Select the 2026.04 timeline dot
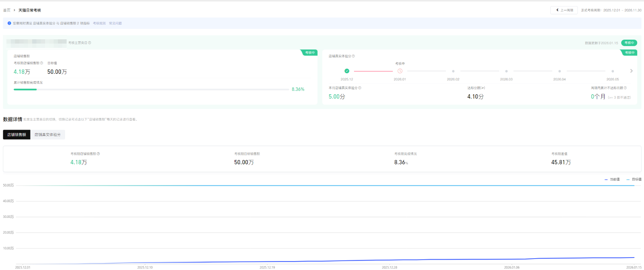Viewport: 644px width, 270px height. tap(559, 71)
